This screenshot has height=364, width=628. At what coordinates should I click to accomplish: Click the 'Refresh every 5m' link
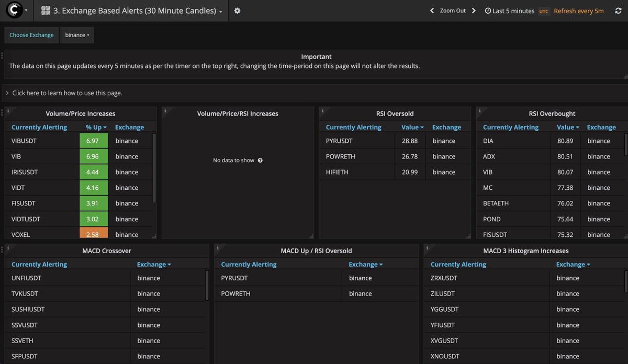578,10
